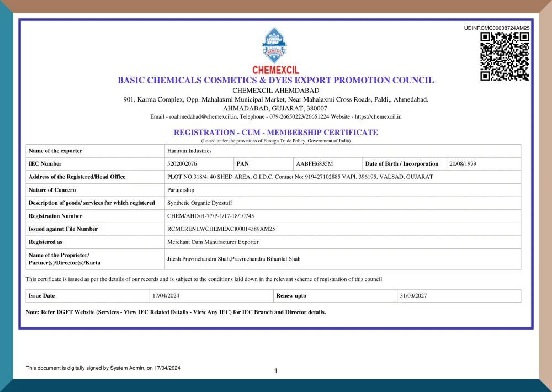Click telephone number 079-26650223/26651224

[299, 117]
